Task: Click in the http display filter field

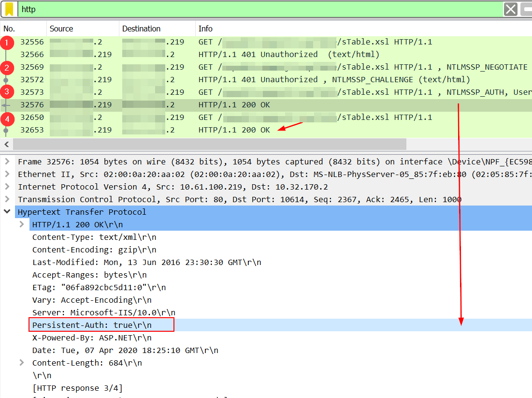Action: pyautogui.click(x=242, y=9)
